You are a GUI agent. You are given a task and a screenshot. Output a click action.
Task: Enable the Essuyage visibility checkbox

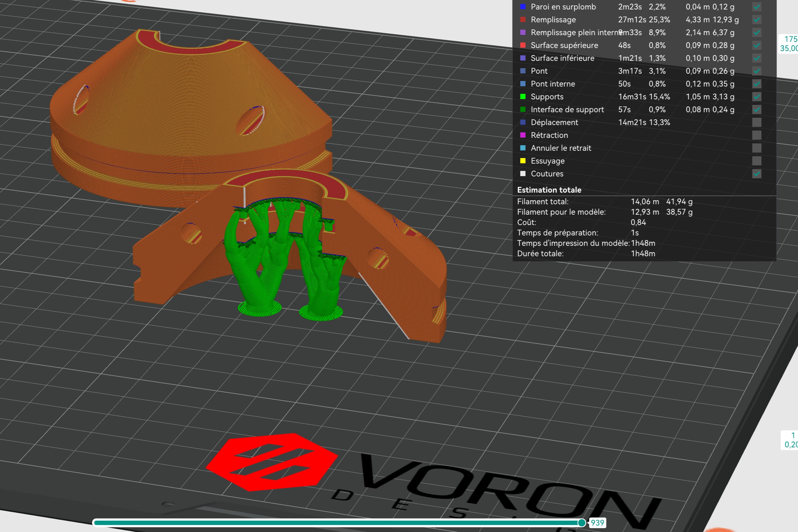coord(757,161)
